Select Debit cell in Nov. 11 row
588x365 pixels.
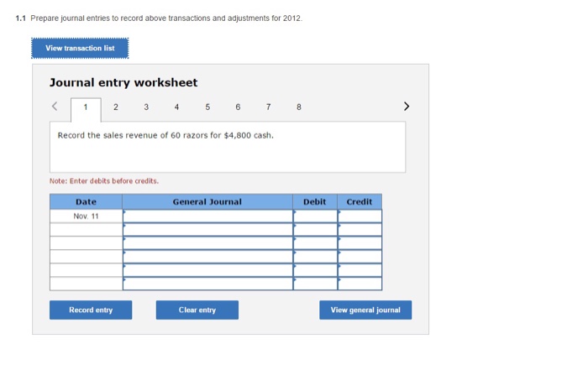315,216
